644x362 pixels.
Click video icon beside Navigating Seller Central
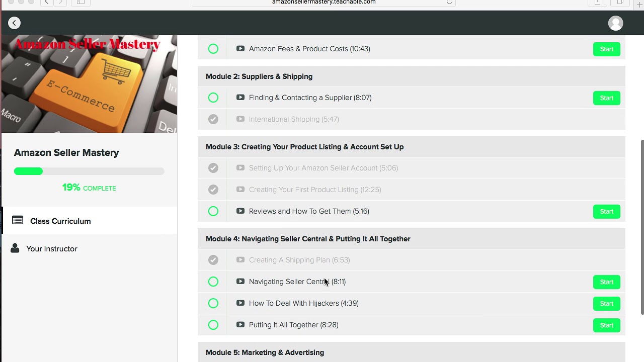pos(240,282)
